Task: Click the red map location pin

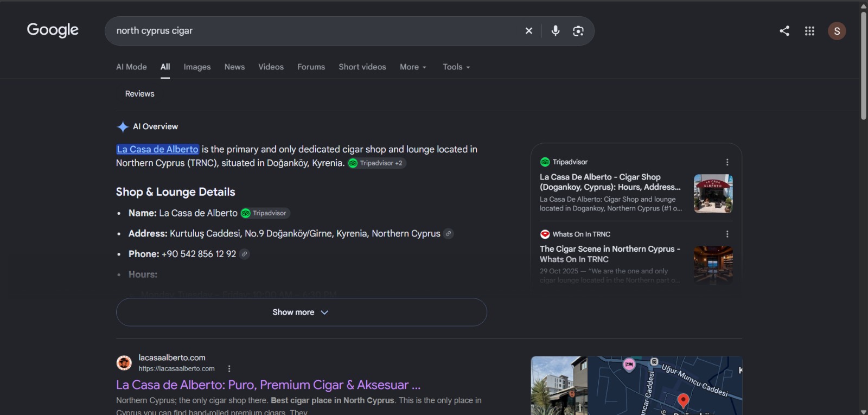Action: 684,401
